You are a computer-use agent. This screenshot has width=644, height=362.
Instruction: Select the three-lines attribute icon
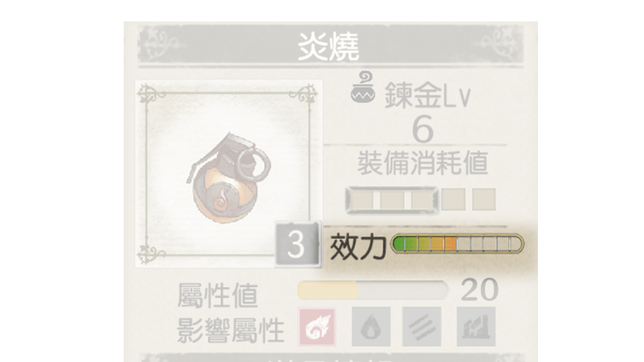[422, 327]
